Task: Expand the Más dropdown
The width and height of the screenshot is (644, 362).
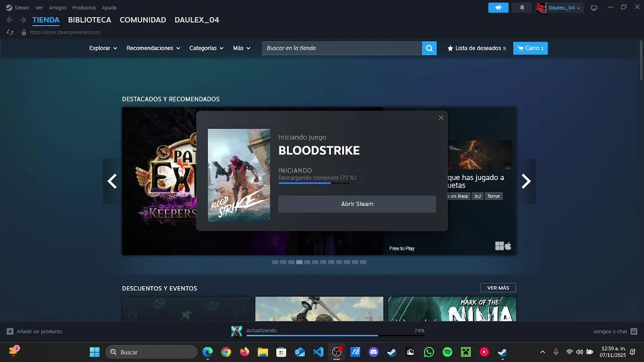Action: coord(242,48)
